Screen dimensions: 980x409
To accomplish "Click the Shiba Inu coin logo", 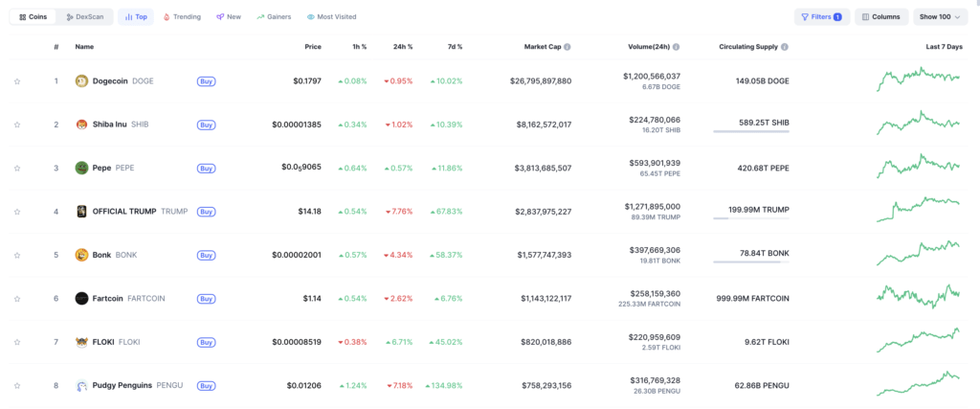I will click(81, 125).
